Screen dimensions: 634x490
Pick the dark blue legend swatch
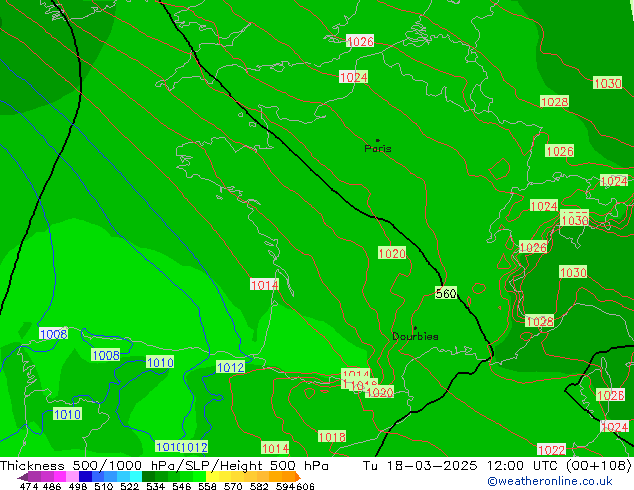pos(85,476)
